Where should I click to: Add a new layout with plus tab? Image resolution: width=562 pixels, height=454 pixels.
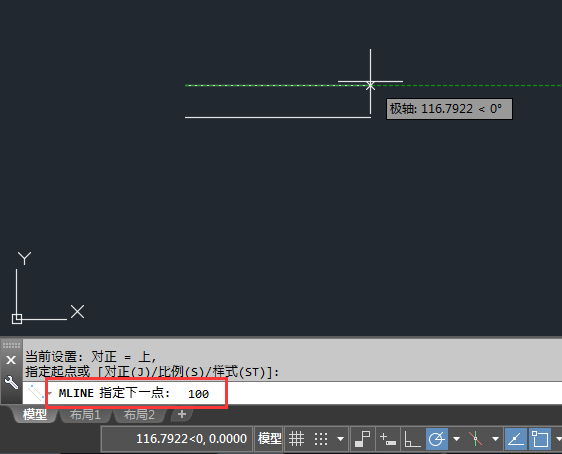coord(182,414)
